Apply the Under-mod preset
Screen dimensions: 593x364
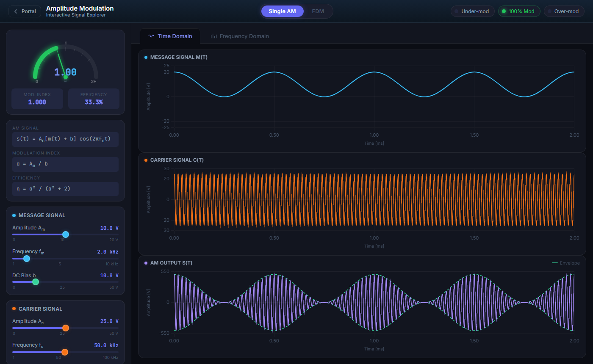pyautogui.click(x=473, y=11)
